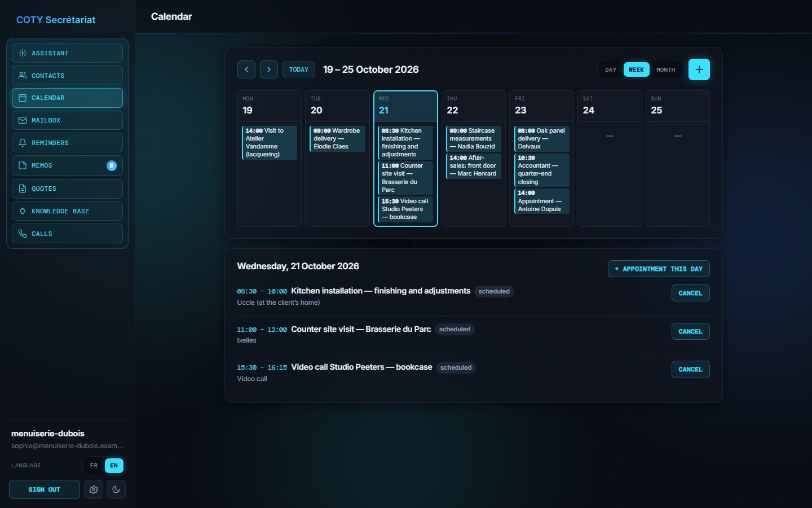812x508 pixels.
Task: Open settings with the gear icon
Action: pos(94,490)
